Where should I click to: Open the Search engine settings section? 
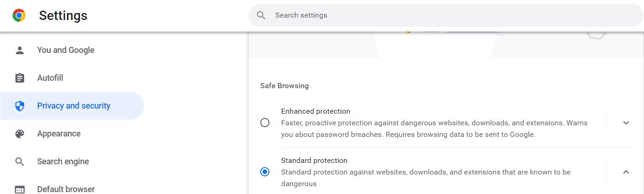coord(63,162)
